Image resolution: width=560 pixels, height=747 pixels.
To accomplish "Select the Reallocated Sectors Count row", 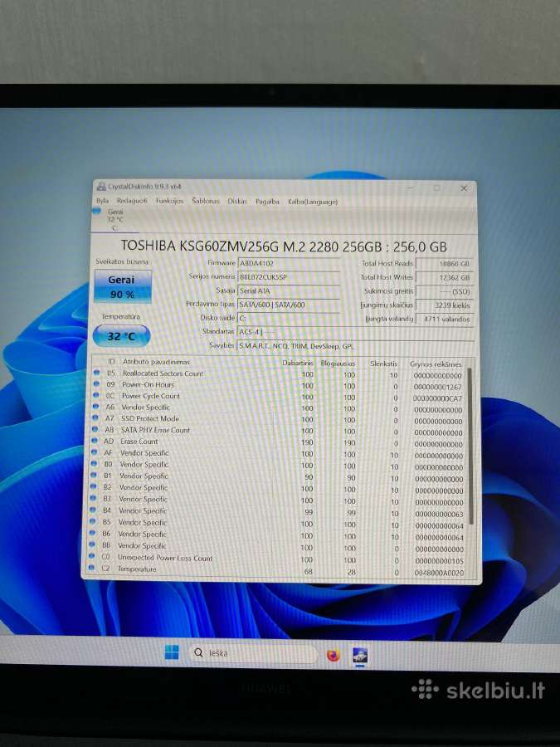I will point(279,374).
